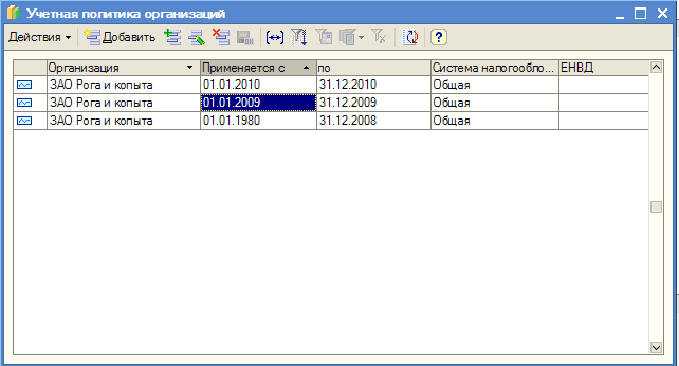The image size is (679, 366).
Task: Click the record icon of the first row
Action: (x=24, y=84)
